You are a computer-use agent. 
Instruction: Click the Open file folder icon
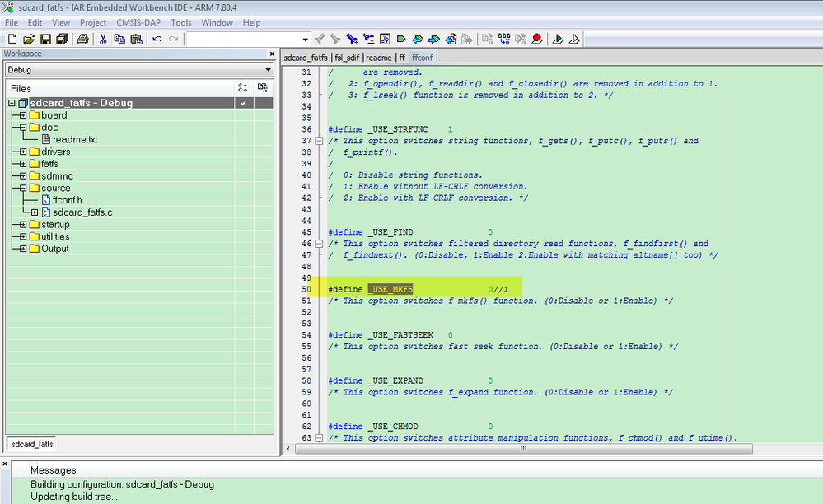tap(29, 40)
